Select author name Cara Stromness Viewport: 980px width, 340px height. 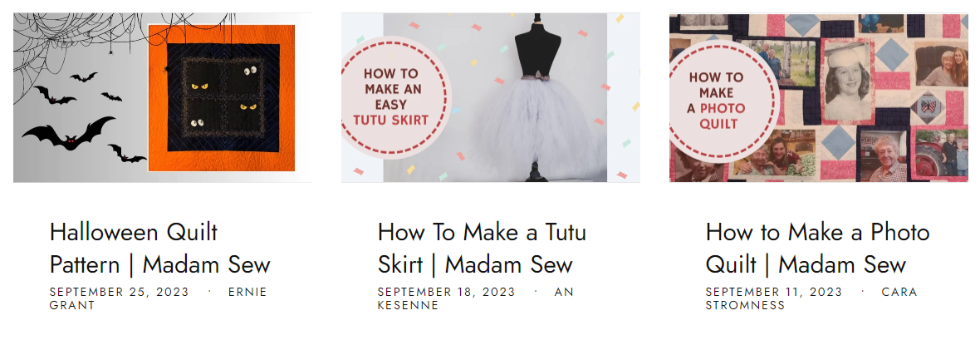pyautogui.click(x=811, y=298)
